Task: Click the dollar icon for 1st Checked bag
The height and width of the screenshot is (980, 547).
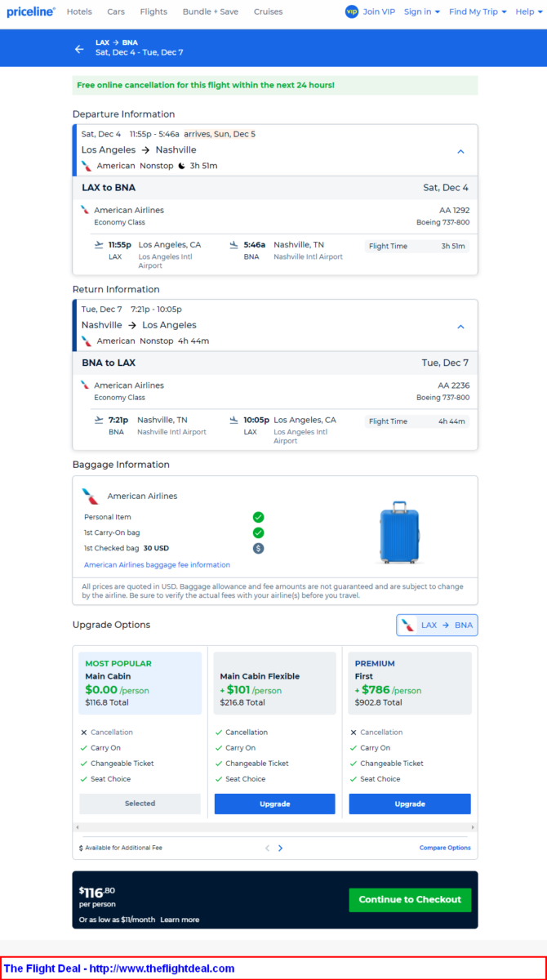Action: point(258,548)
